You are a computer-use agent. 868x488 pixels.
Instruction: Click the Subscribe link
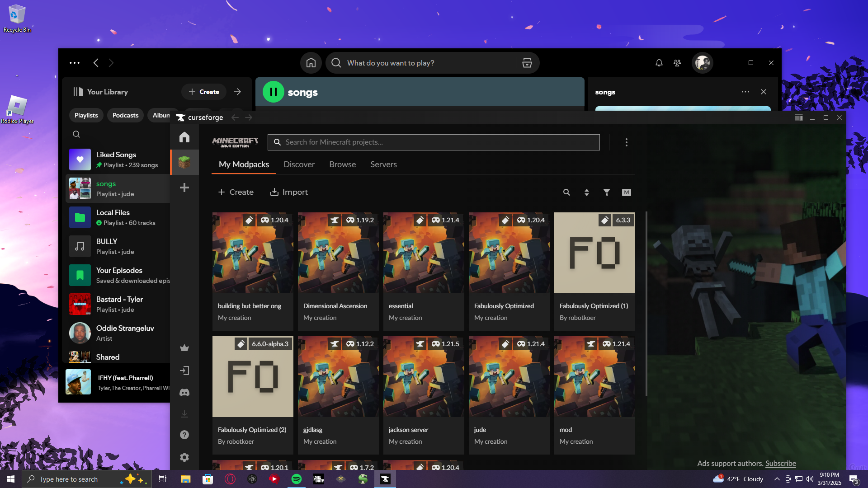780,463
